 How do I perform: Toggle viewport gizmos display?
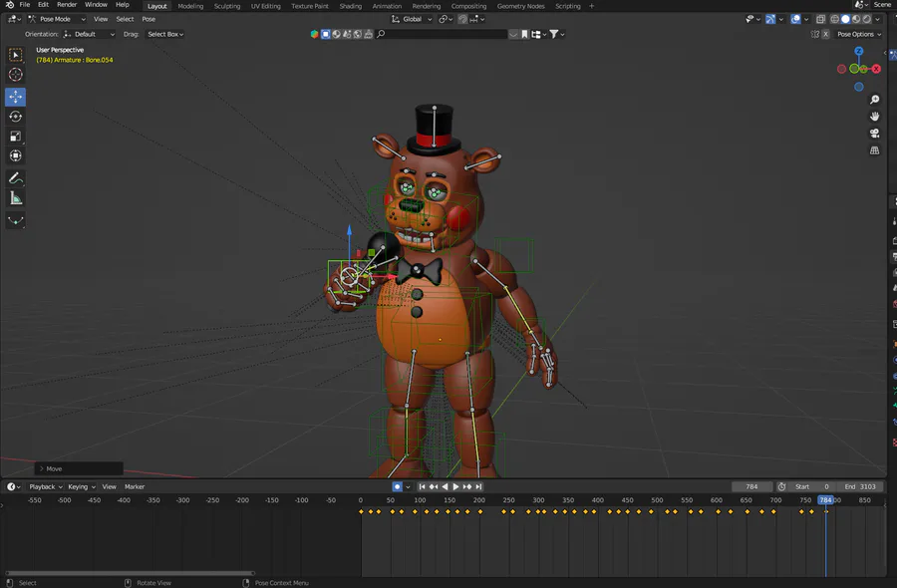pyautogui.click(x=770, y=19)
